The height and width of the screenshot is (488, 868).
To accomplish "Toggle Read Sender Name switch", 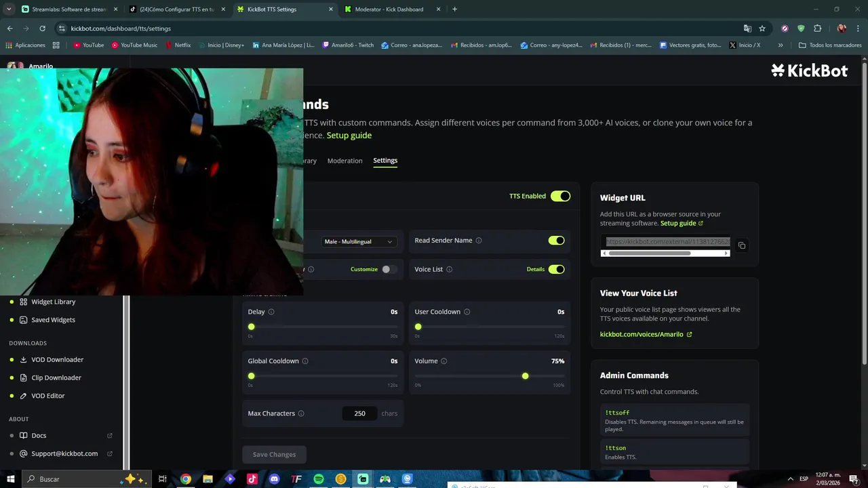I will click(556, 241).
